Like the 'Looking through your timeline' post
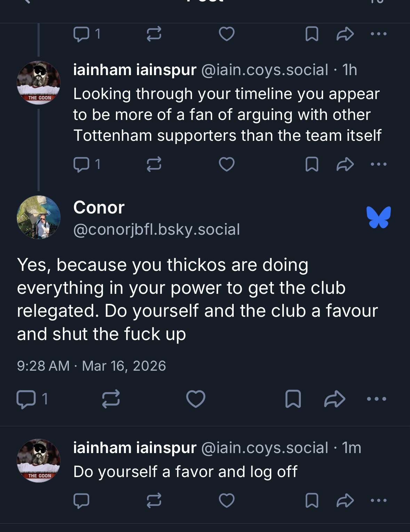The image size is (410, 532). click(227, 164)
